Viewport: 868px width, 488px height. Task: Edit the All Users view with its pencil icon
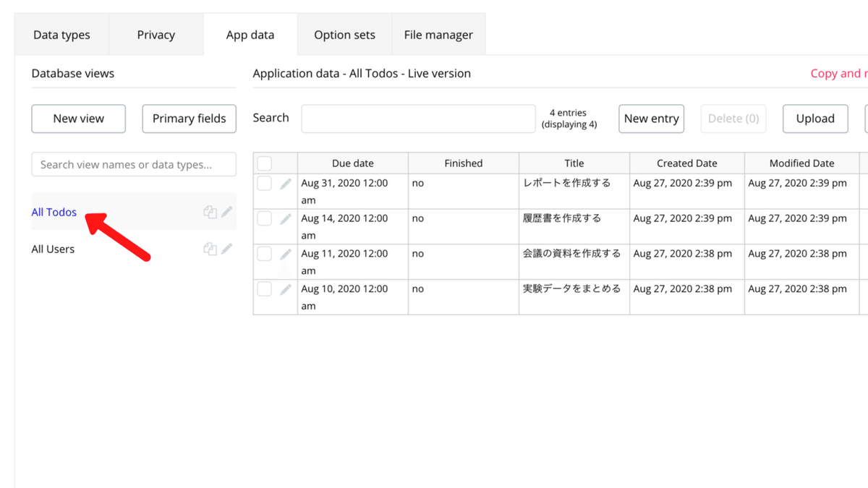pyautogui.click(x=226, y=248)
